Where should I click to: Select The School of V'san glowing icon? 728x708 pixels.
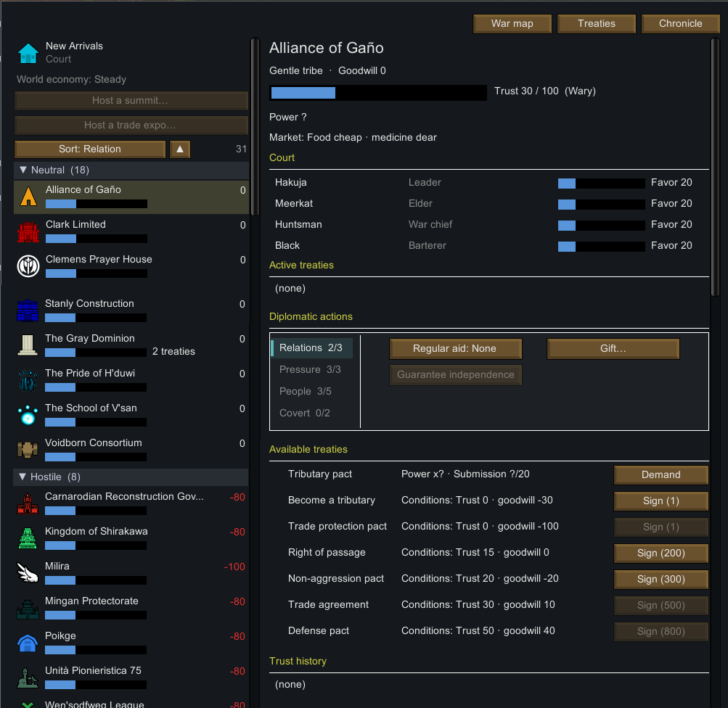28,415
